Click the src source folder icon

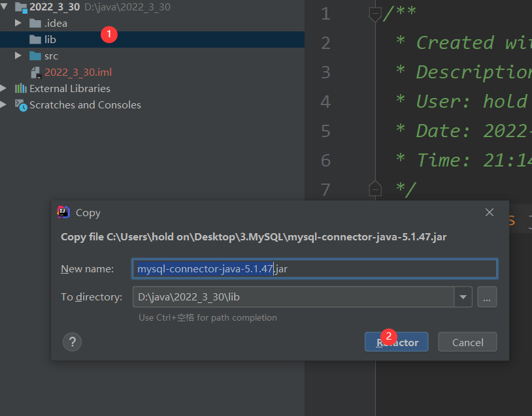click(x=35, y=56)
